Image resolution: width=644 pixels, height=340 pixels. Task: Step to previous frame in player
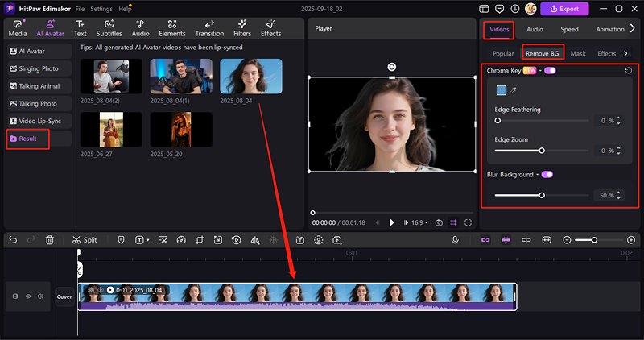pos(378,222)
